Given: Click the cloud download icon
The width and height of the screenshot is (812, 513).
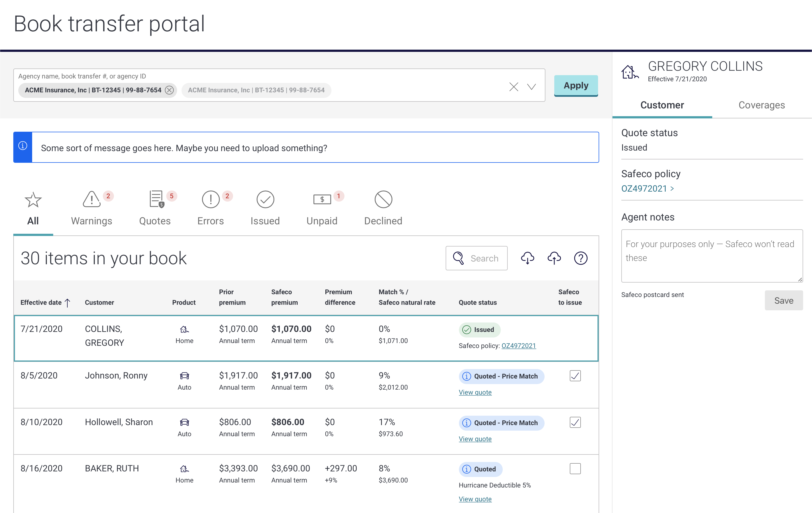Looking at the screenshot, I should point(527,258).
